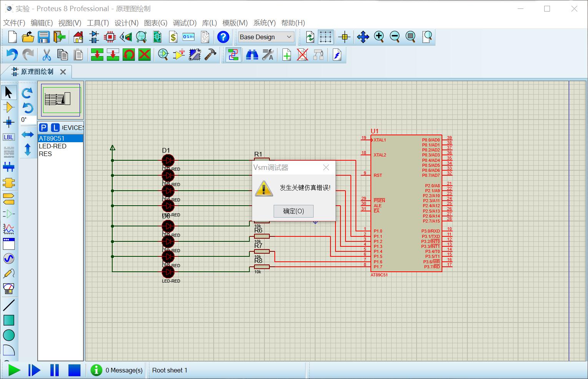Image resolution: width=588 pixels, height=379 pixels.
Task: Open the Base Design dropdown
Action: (x=266, y=37)
